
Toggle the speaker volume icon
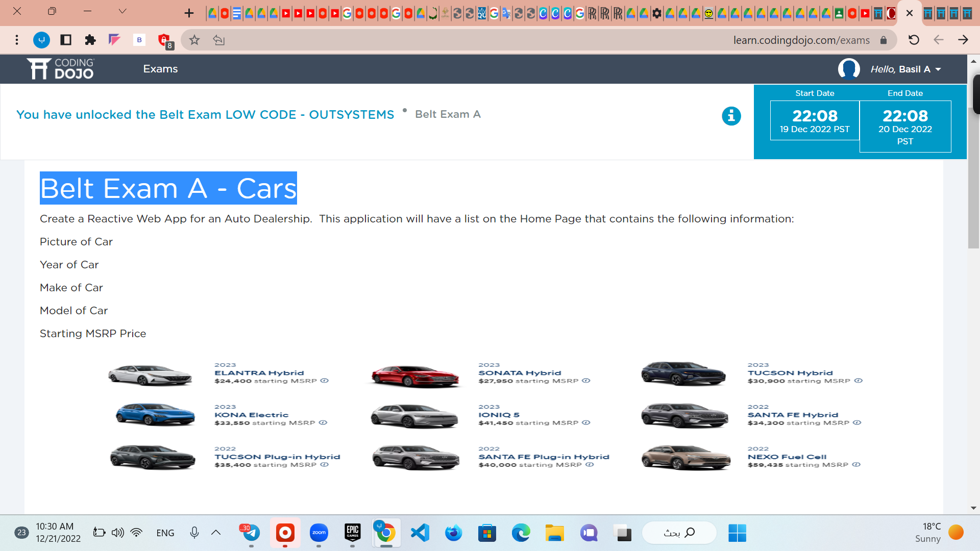coord(117,533)
